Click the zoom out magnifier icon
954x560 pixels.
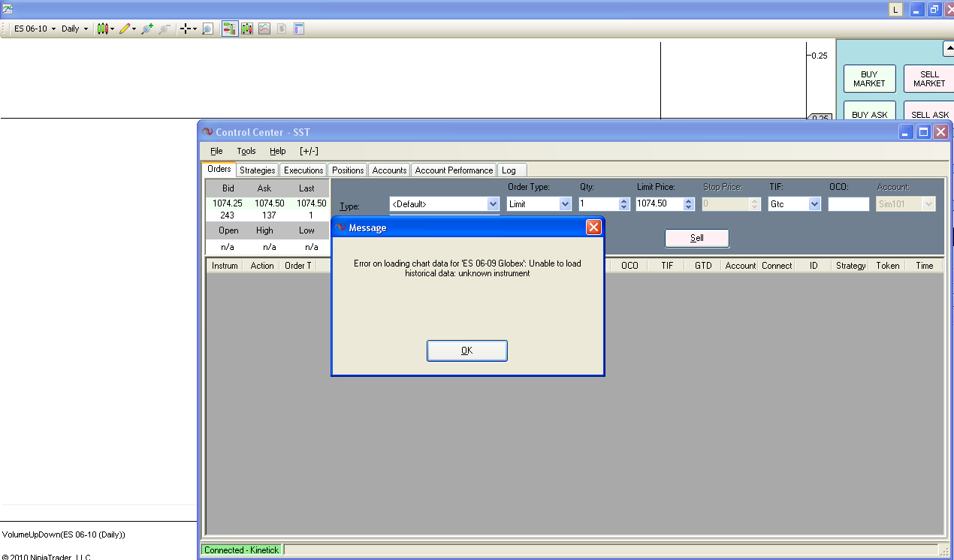(x=165, y=29)
